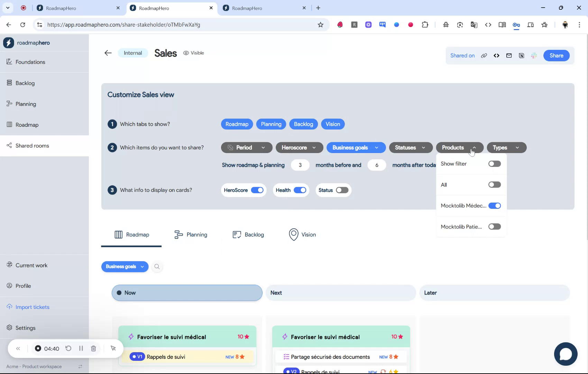Share to Notion using its icon
Image resolution: width=588 pixels, height=374 pixels.
[521, 55]
